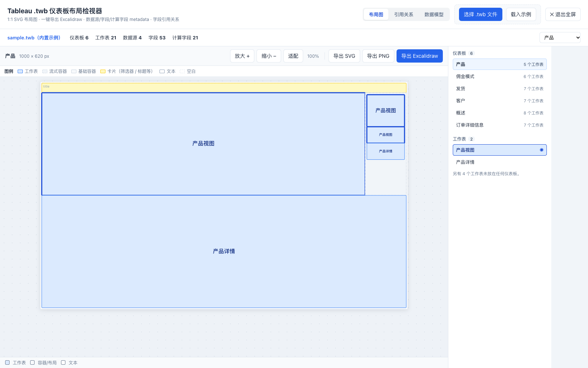588x368 pixels.
Task: Open the 产品 dashboard dropdown
Action: pos(560,38)
